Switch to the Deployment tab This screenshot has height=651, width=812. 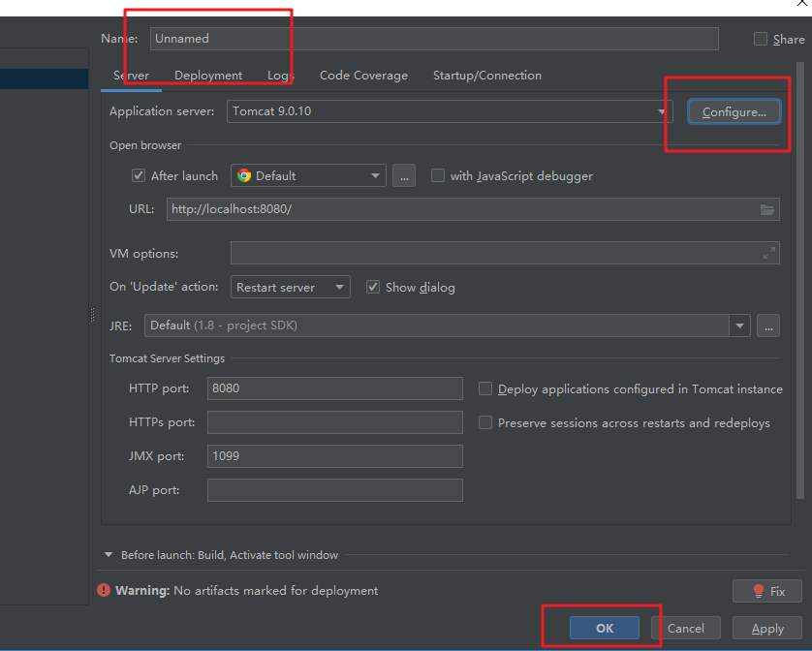point(208,76)
